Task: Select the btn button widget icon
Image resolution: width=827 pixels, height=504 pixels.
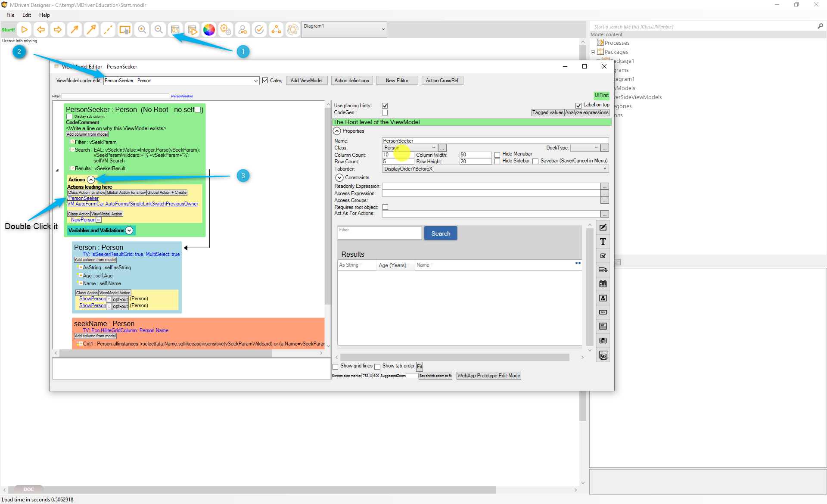Action: (603, 312)
